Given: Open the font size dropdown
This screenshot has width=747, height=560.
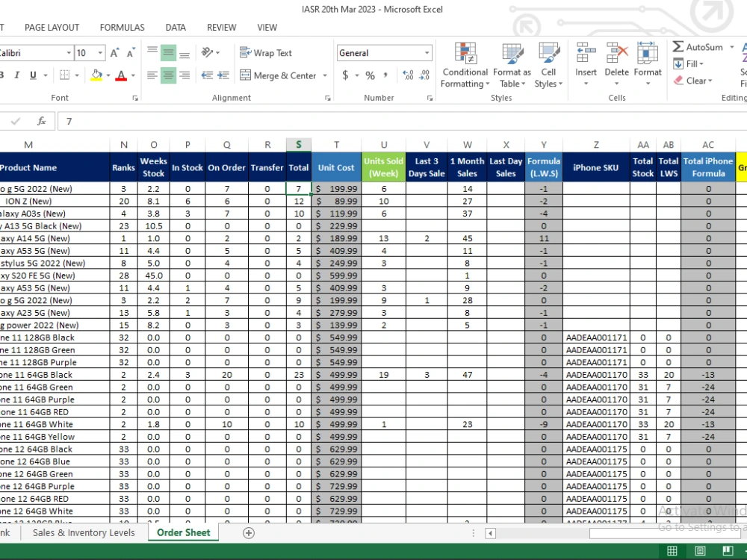Looking at the screenshot, I should (100, 53).
